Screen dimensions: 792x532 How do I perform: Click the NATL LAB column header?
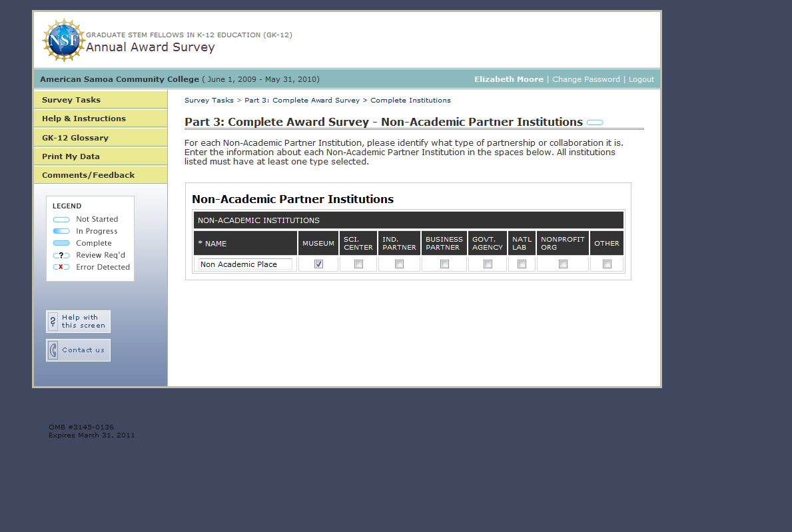(x=522, y=243)
